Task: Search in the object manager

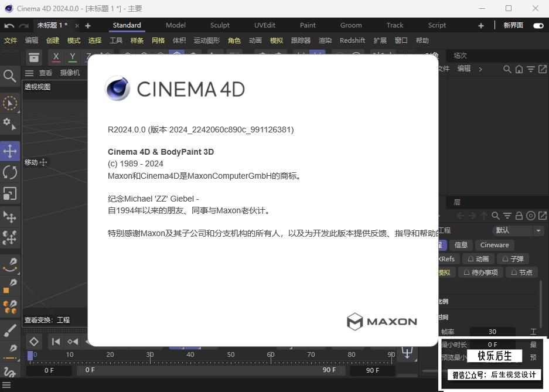Action: tap(507, 69)
